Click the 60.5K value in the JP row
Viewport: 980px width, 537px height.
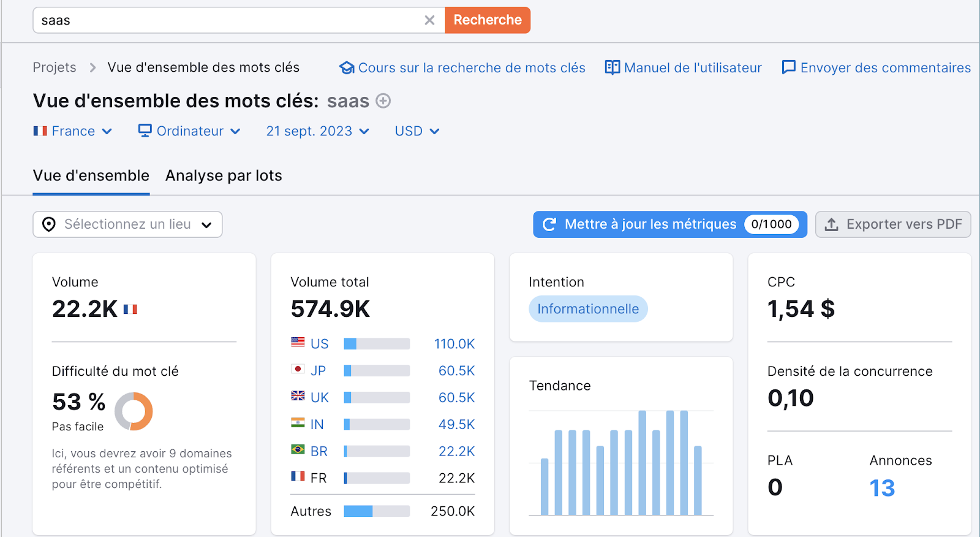[456, 371]
